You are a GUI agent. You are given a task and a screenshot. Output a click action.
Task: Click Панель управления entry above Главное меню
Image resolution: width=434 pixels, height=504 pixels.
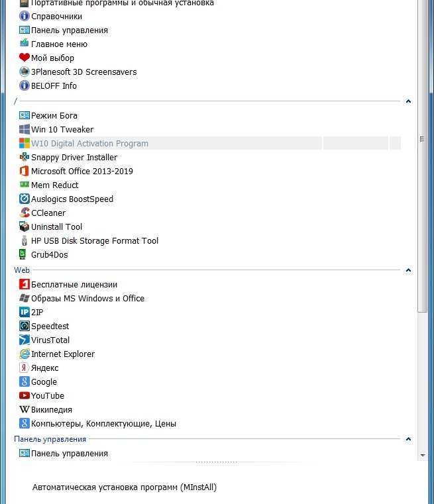coord(70,30)
